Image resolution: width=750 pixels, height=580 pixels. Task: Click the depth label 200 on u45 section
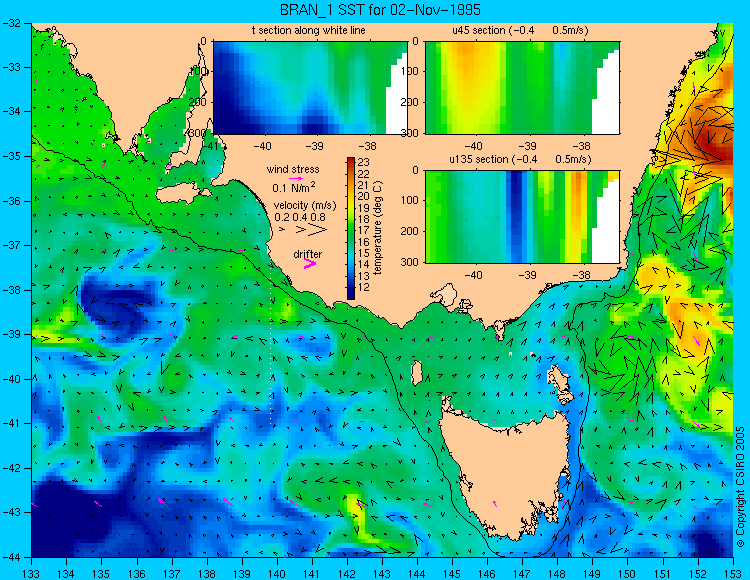click(x=412, y=102)
